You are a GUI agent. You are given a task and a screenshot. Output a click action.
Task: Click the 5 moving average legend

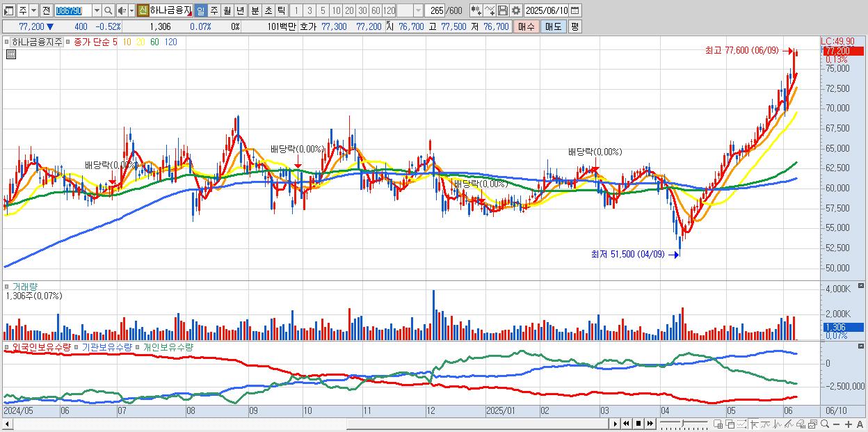(114, 42)
